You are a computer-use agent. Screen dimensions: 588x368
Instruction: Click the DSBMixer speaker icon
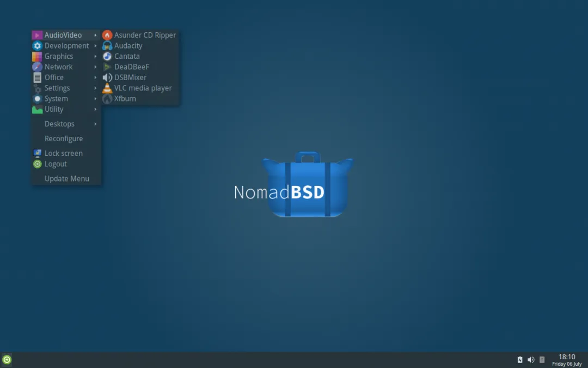tap(107, 77)
